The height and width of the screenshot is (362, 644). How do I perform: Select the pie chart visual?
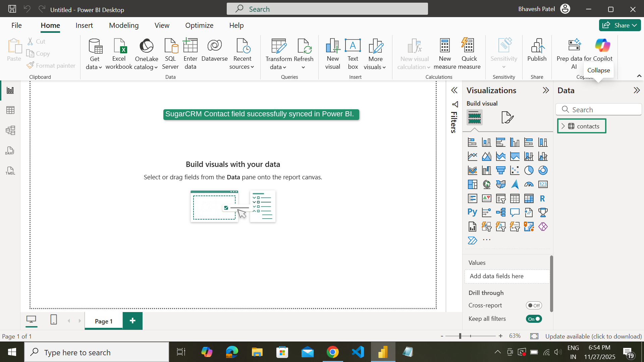point(529,170)
